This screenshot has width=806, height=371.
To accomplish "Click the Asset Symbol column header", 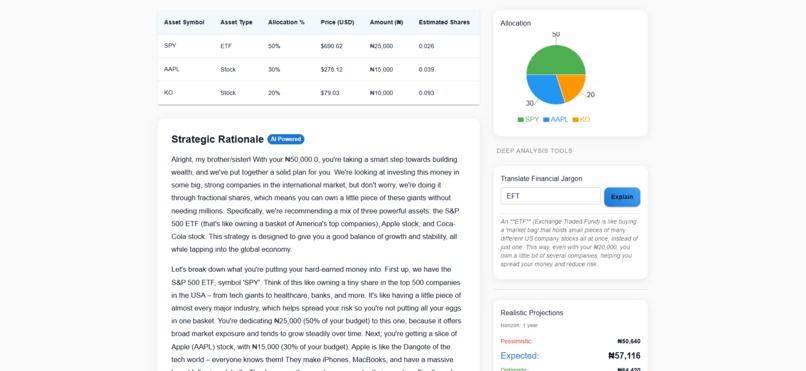I will point(184,23).
